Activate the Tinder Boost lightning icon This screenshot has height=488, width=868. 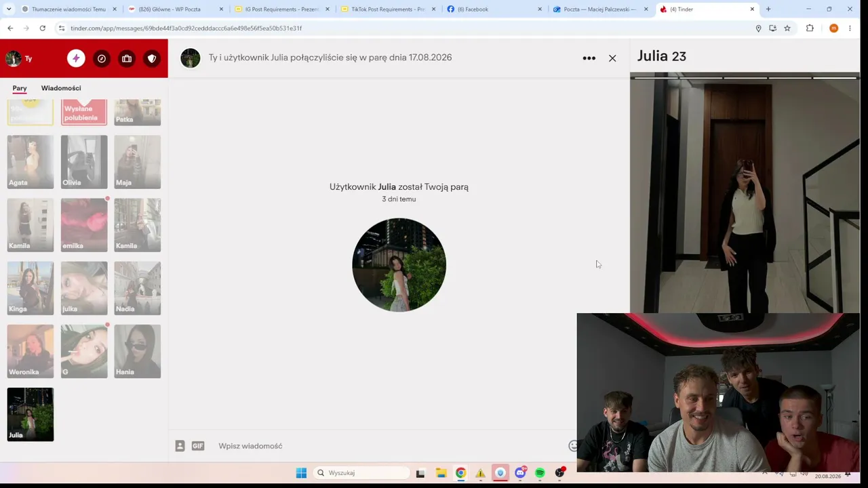[76, 58]
